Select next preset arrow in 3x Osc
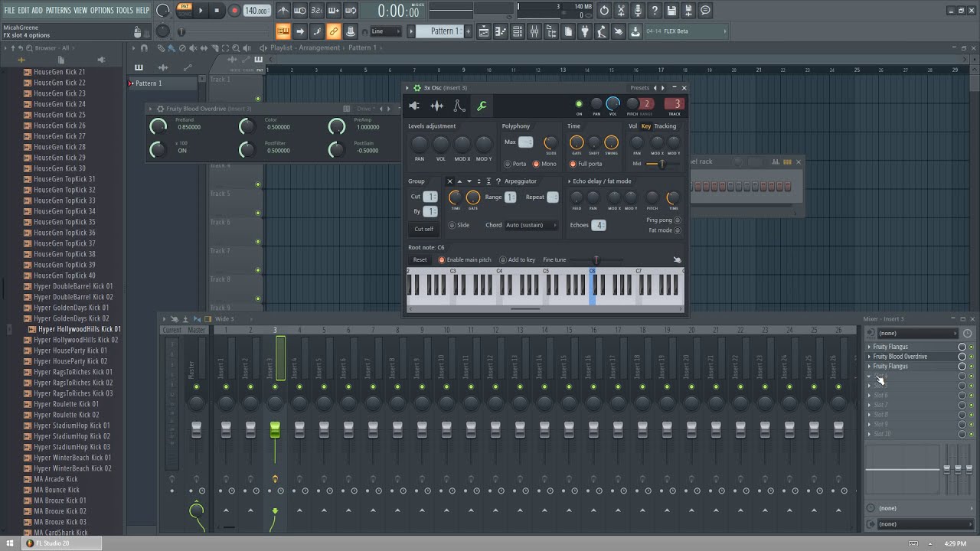 coord(663,88)
